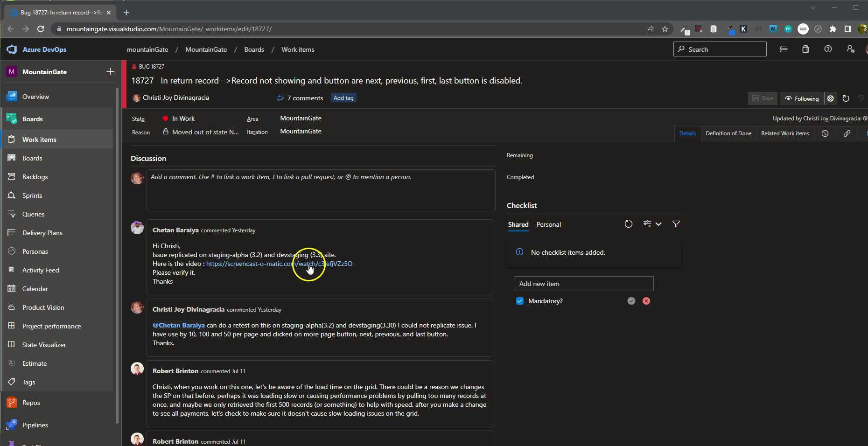Open the Definition of Done tab
Image resolution: width=868 pixels, height=446 pixels.
(728, 133)
